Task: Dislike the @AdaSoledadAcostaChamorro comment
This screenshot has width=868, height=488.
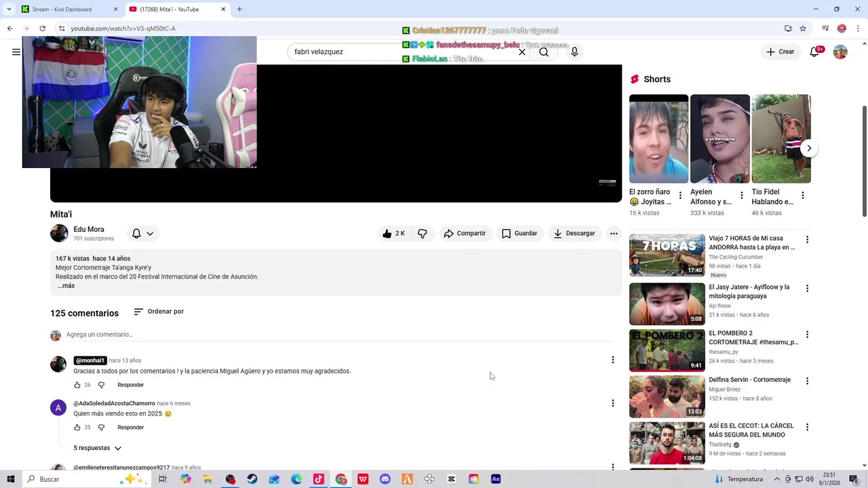Action: point(101,428)
